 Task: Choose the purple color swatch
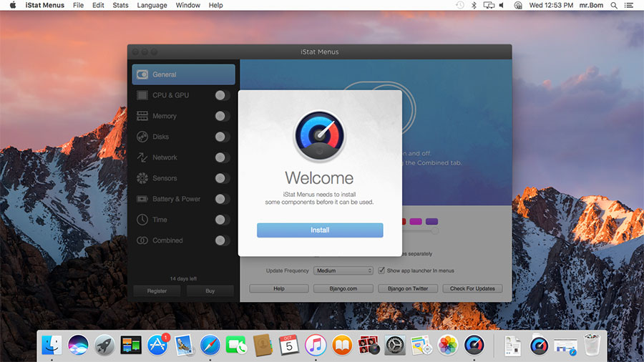click(431, 221)
